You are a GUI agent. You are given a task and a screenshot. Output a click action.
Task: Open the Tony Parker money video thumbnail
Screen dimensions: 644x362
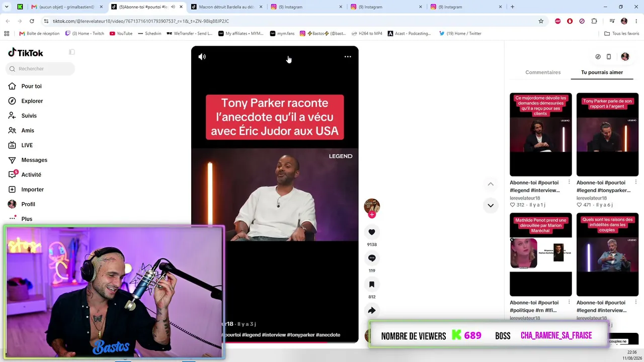(x=607, y=134)
